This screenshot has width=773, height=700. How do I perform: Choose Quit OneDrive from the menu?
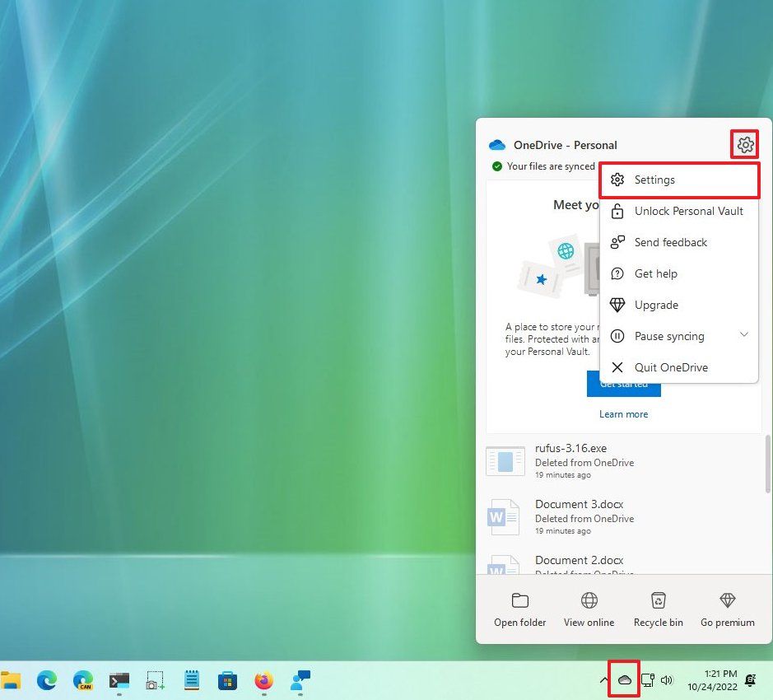pos(672,367)
